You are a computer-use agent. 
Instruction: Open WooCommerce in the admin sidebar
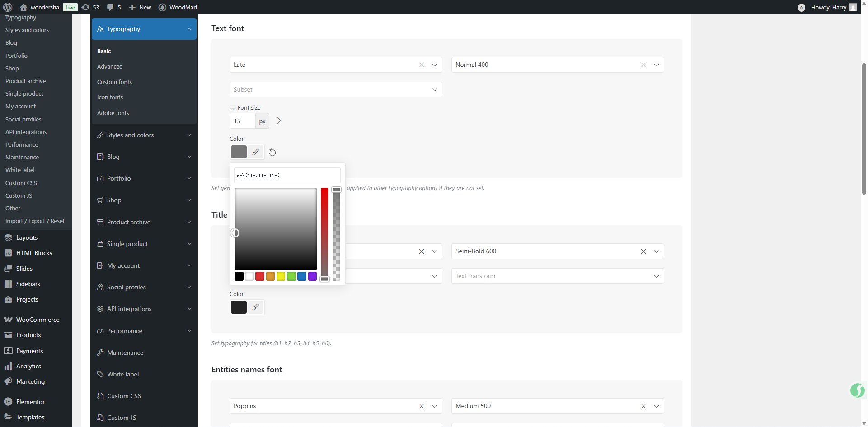coord(38,320)
